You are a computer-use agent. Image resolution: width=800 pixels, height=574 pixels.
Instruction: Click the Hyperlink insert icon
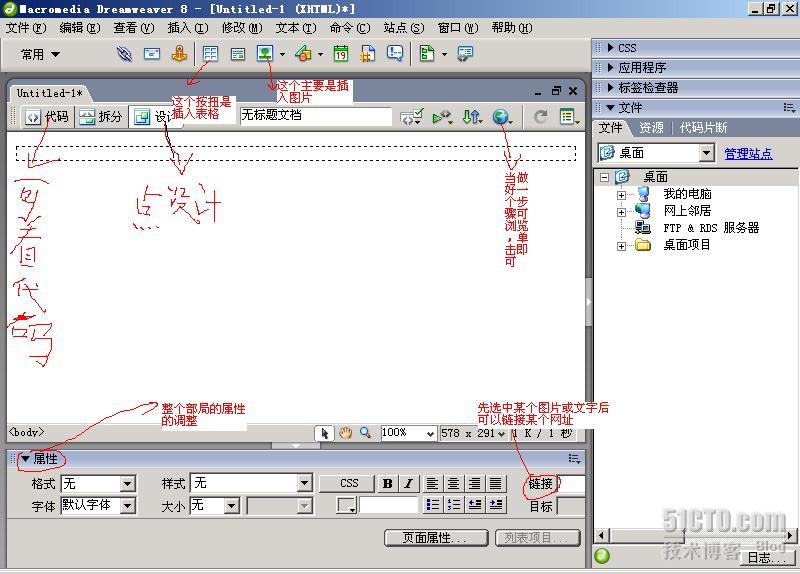click(x=124, y=54)
